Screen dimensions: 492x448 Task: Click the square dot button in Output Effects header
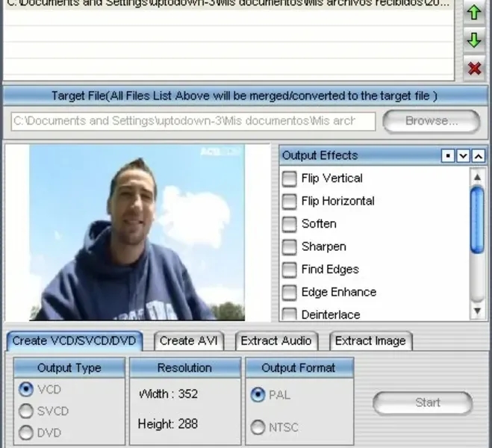point(448,155)
